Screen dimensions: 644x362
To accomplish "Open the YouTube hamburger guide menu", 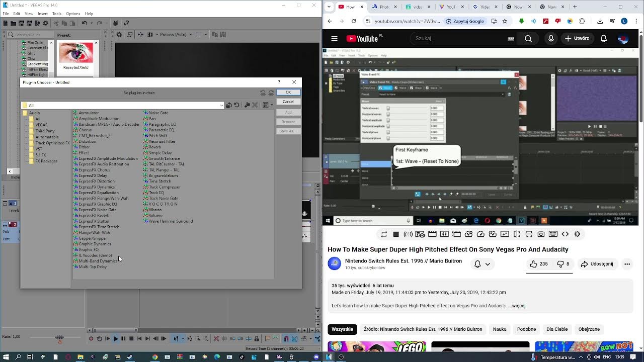I will pos(334,38).
